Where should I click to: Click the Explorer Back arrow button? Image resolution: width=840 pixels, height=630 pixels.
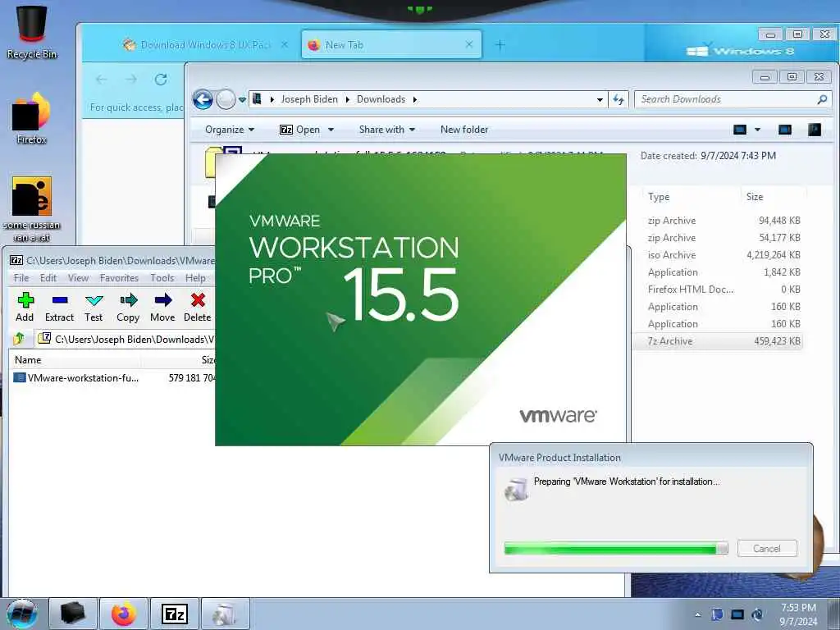[203, 99]
